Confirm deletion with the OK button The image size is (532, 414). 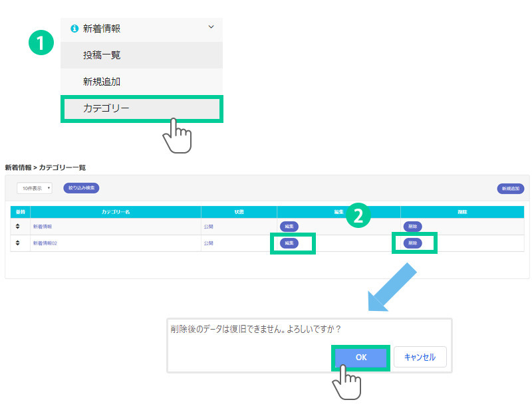click(361, 357)
